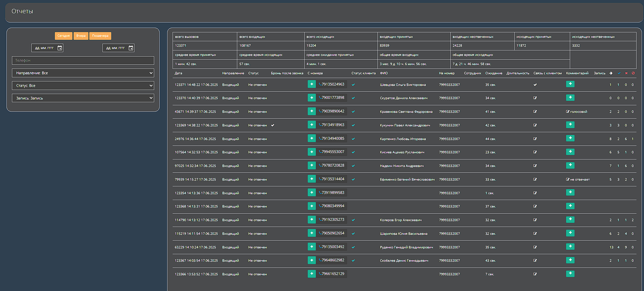The image size is (644, 291).
Task: Open the 'Запись: Запись' dropdown
Action: coord(83,98)
